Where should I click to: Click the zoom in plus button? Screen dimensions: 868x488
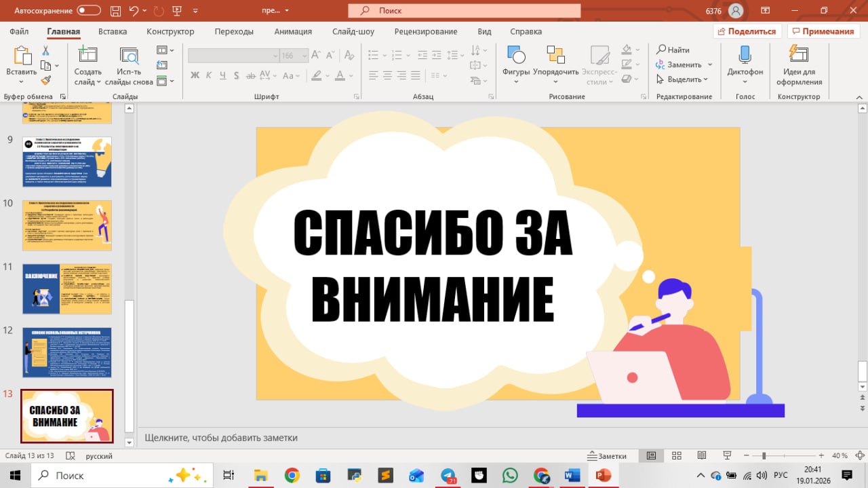821,456
